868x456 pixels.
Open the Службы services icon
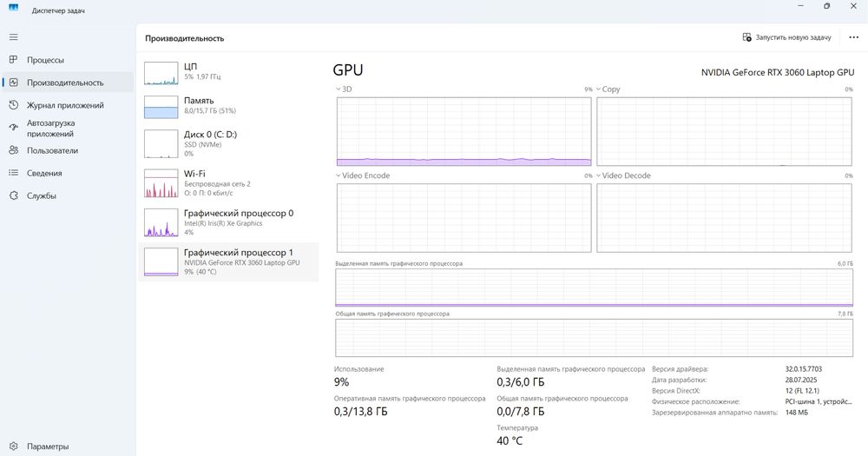pyautogui.click(x=13, y=195)
